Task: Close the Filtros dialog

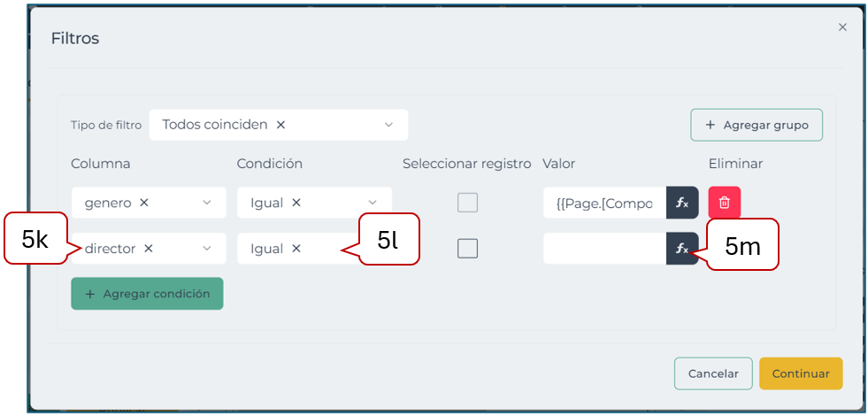Action: tap(842, 27)
